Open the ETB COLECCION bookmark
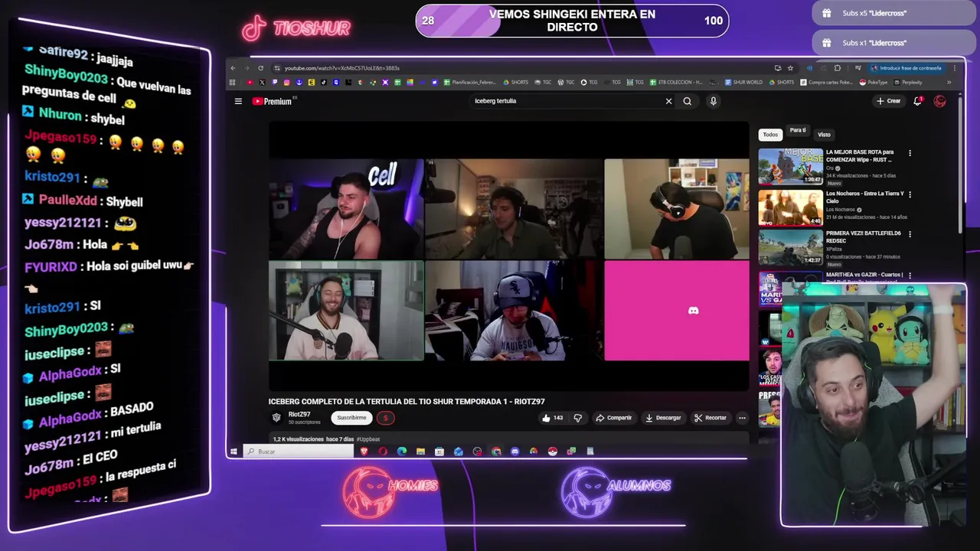980x551 pixels. [676, 82]
